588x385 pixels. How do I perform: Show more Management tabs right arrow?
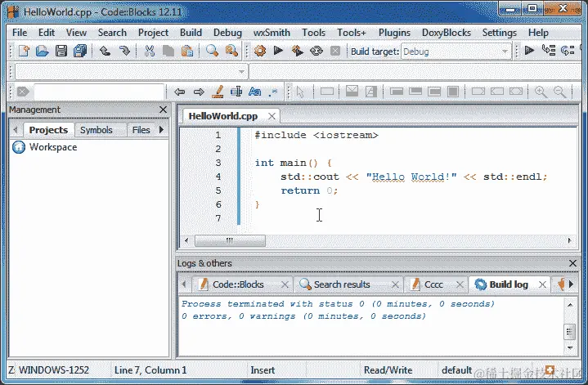[x=161, y=130]
